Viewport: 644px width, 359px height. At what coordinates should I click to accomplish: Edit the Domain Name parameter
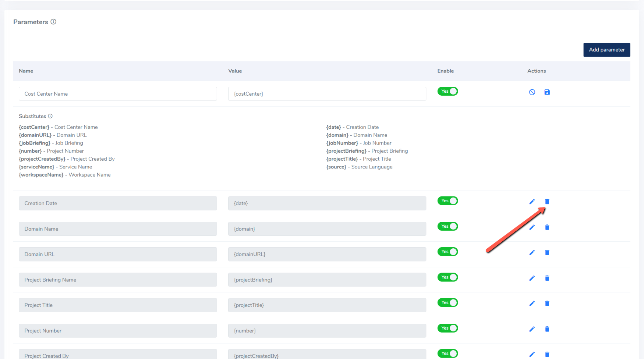click(532, 227)
